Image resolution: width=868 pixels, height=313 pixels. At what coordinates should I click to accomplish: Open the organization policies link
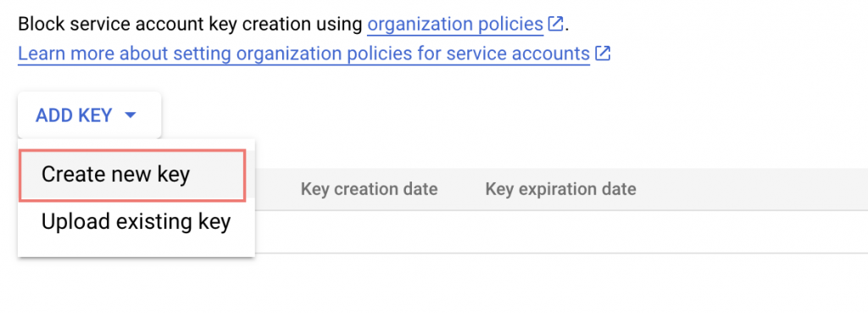(x=455, y=25)
